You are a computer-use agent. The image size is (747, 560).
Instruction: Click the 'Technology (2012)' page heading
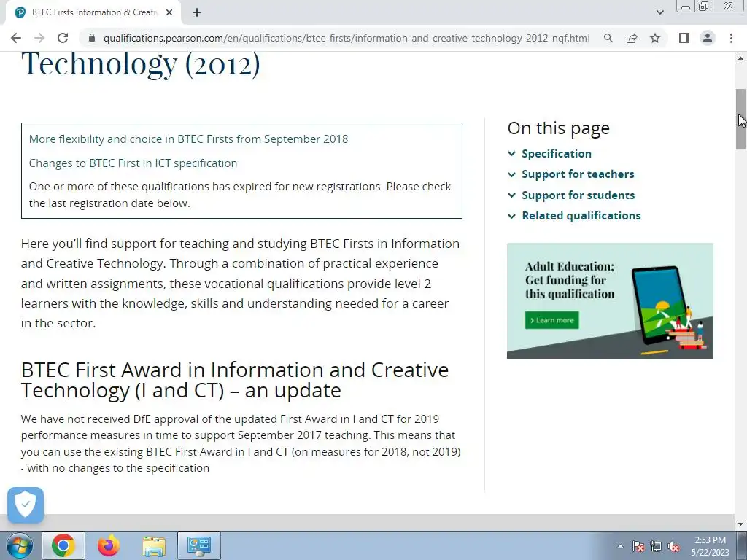coord(141,64)
